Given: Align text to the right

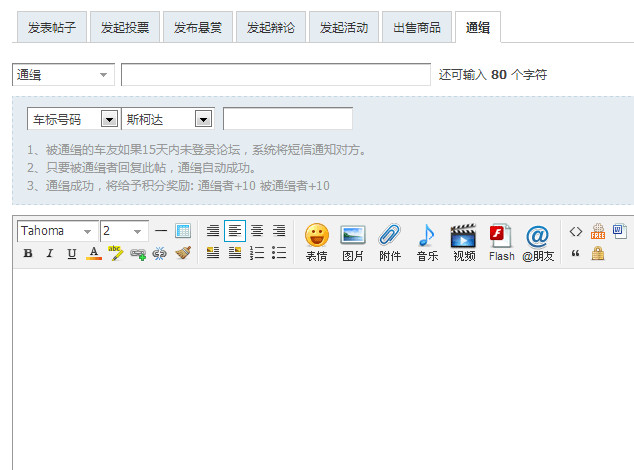Looking at the screenshot, I should pyautogui.click(x=279, y=231).
